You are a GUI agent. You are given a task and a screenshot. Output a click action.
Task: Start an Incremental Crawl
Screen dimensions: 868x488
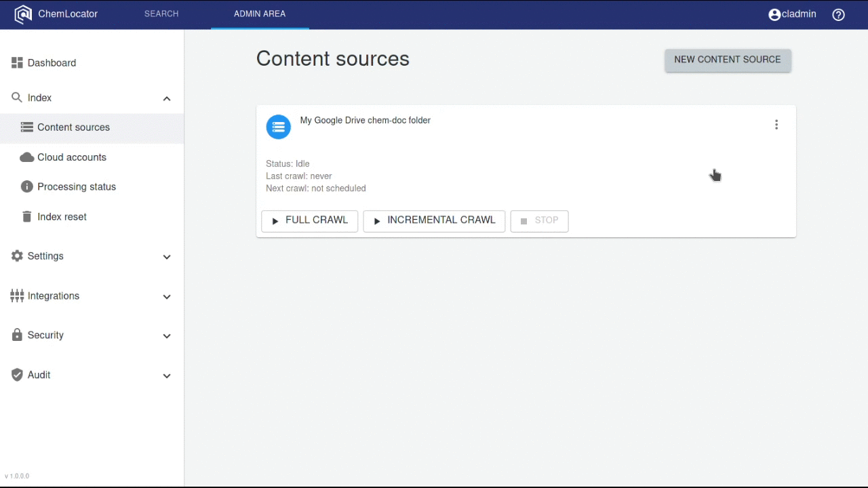(x=434, y=221)
